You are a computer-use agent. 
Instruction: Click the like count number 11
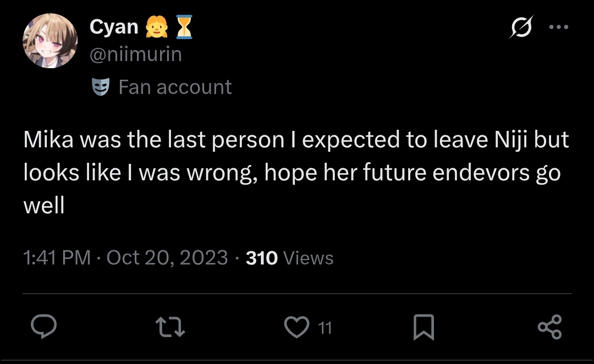pos(325,328)
